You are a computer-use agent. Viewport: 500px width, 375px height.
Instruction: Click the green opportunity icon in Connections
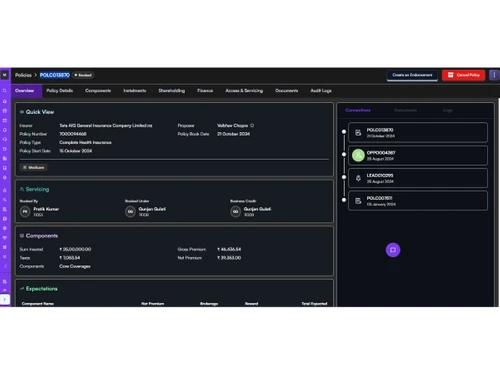point(358,155)
